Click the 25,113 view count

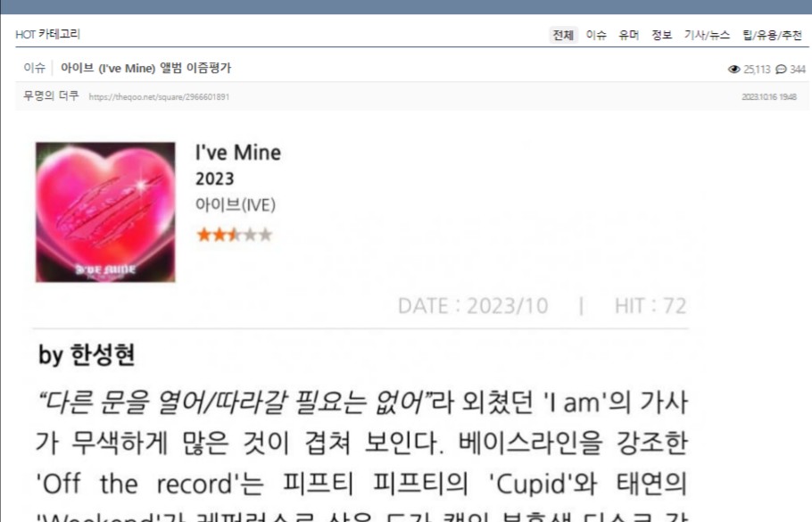coord(757,70)
